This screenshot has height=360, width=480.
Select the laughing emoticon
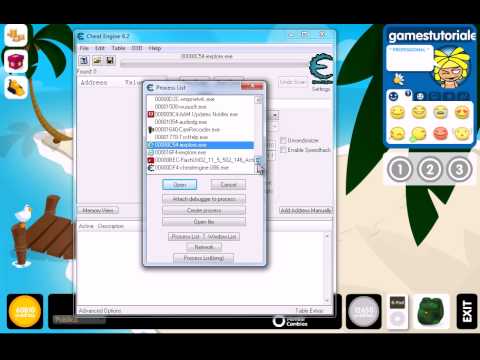(x=419, y=112)
